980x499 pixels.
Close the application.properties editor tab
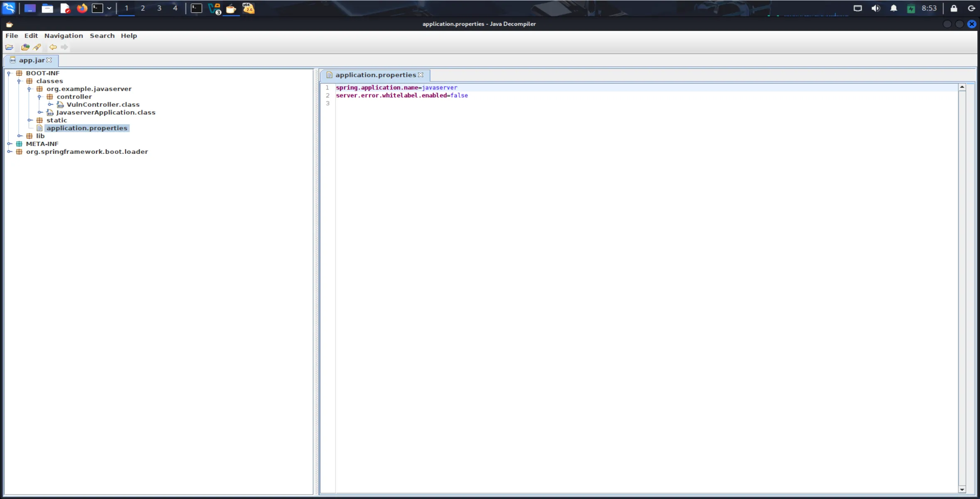point(421,75)
